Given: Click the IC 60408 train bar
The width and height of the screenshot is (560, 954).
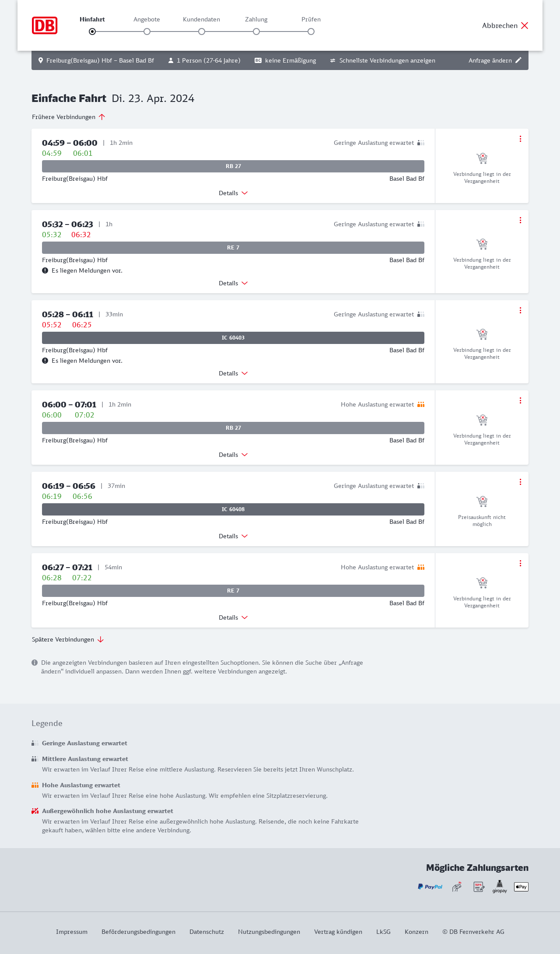Looking at the screenshot, I should tap(233, 509).
